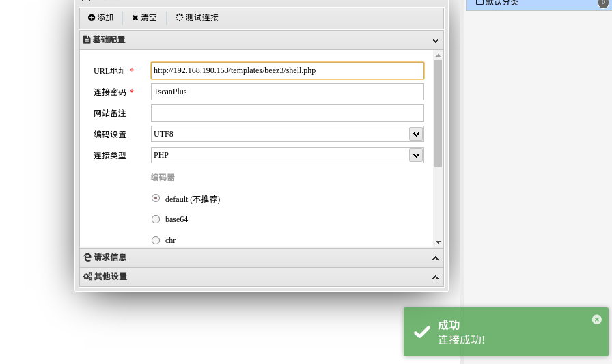Click the empty 网站备注 input field
The height and width of the screenshot is (364, 612).
(287, 113)
